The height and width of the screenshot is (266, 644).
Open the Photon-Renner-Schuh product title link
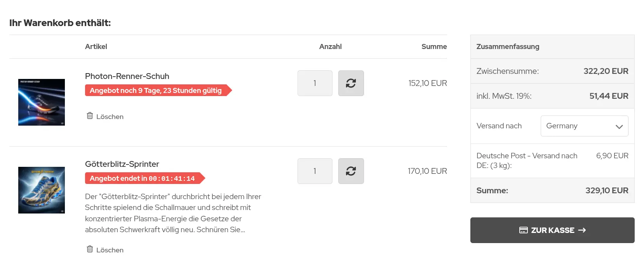coord(127,76)
